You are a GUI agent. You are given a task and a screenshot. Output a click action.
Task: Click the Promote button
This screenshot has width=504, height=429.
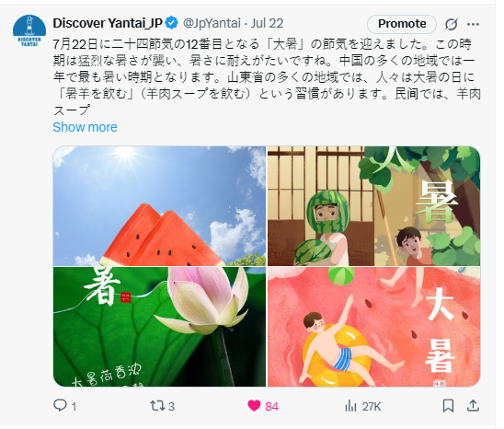(x=402, y=24)
